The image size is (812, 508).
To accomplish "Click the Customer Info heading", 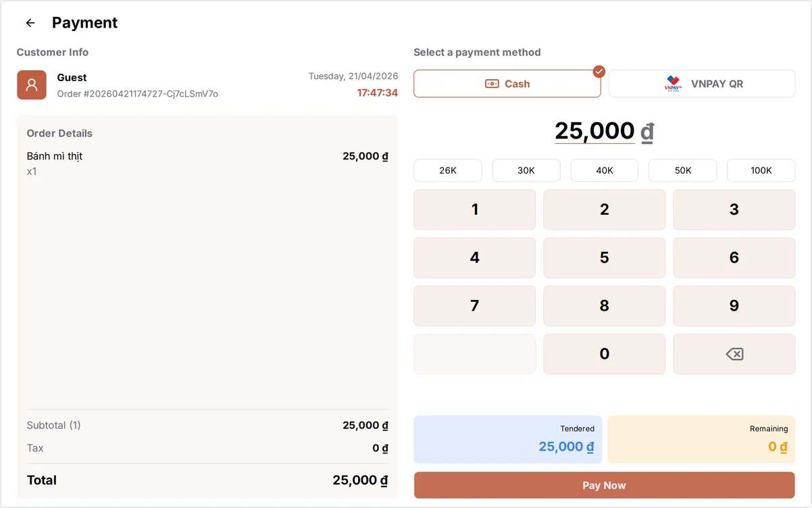I will 53,52.
